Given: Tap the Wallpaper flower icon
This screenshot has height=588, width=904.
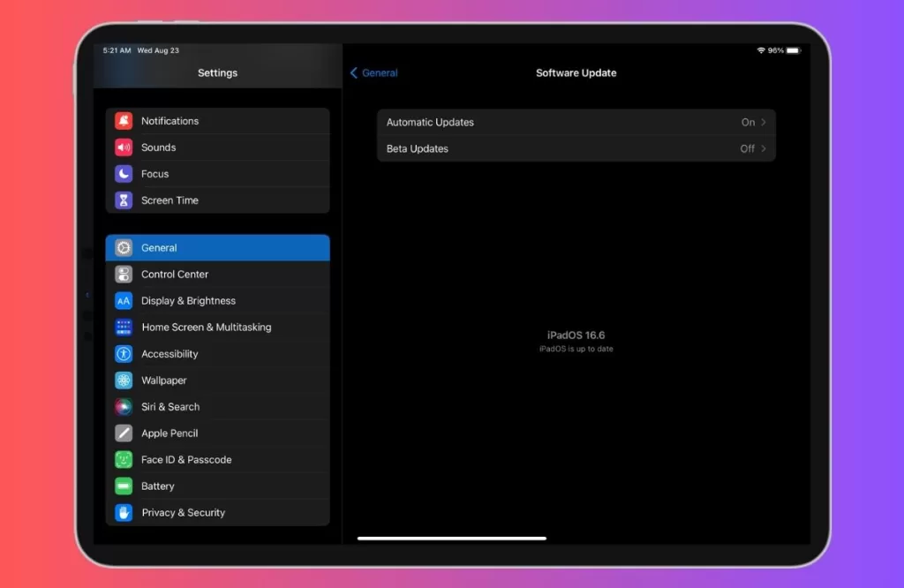Looking at the screenshot, I should pos(124,381).
